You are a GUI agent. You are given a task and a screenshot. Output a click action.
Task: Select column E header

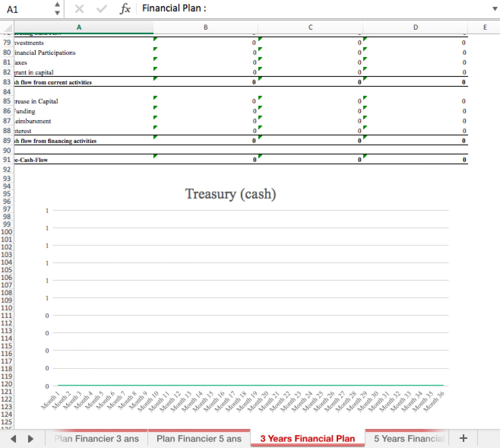tap(484, 27)
